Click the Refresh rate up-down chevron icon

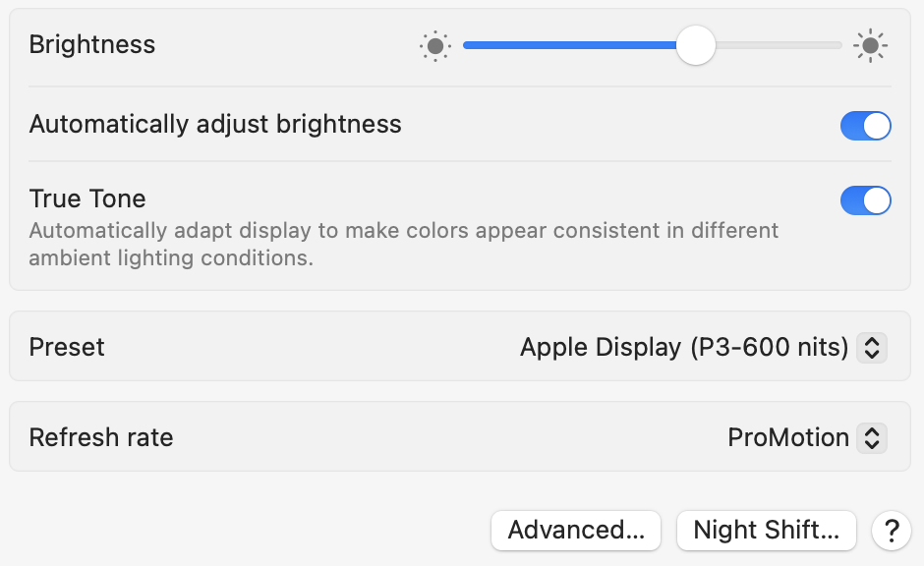872,437
